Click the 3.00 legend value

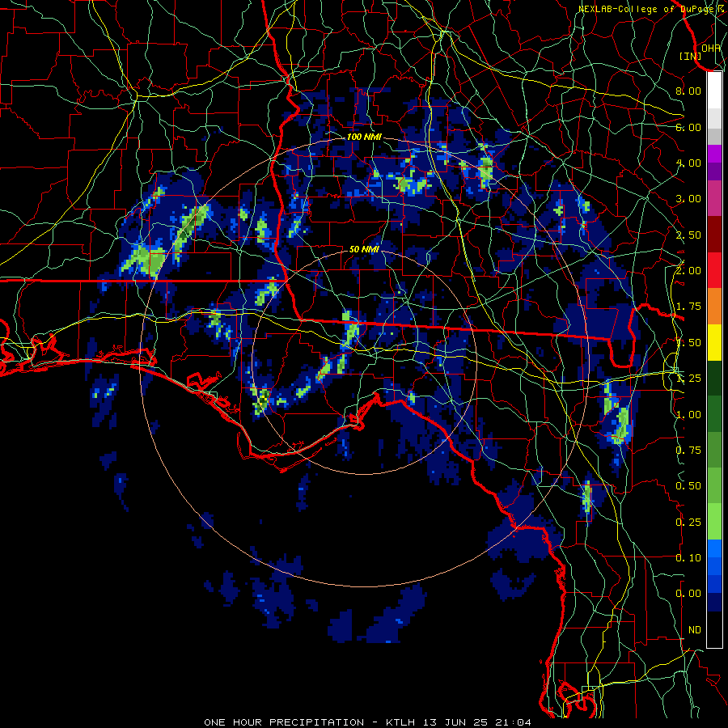(x=688, y=199)
